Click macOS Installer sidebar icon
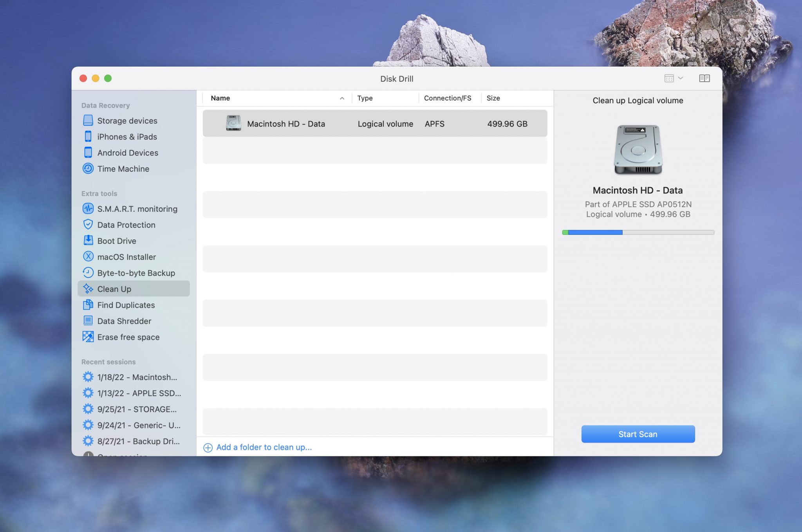This screenshot has height=532, width=802. 87,256
